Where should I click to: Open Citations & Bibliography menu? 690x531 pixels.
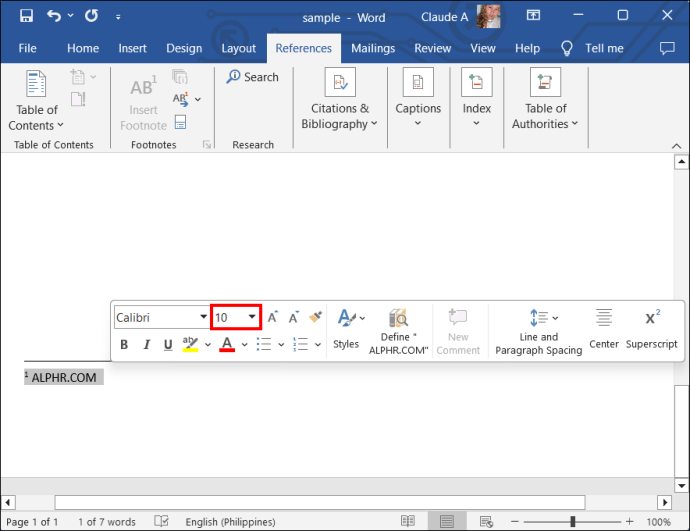pyautogui.click(x=340, y=99)
